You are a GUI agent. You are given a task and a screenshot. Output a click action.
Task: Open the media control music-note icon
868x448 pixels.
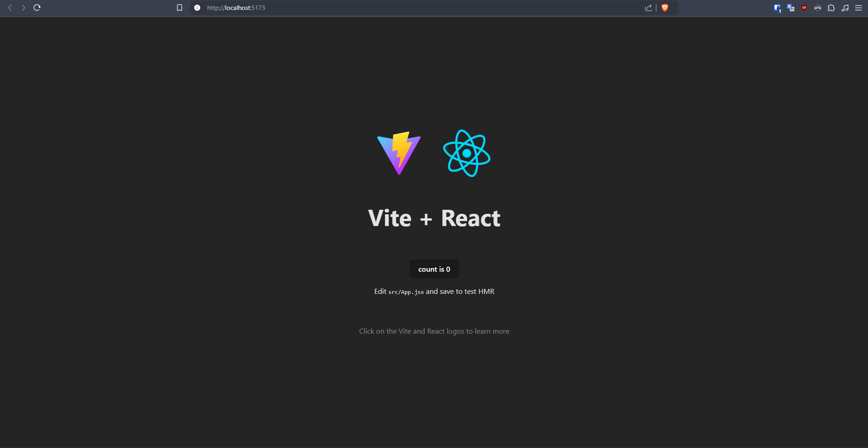(x=845, y=8)
